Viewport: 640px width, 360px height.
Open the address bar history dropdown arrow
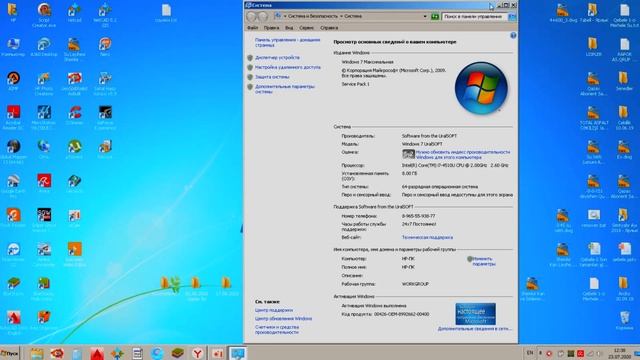(425, 16)
